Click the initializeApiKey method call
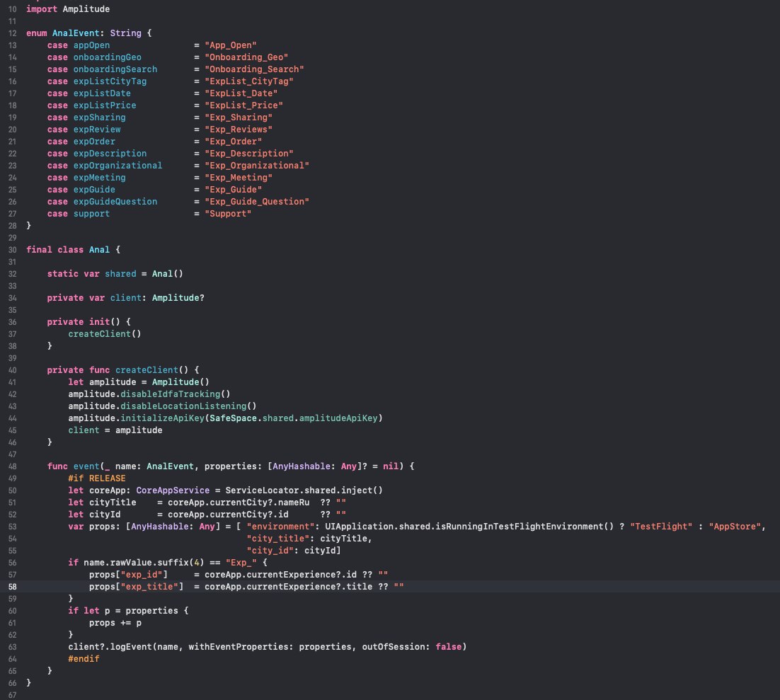 click(163, 418)
